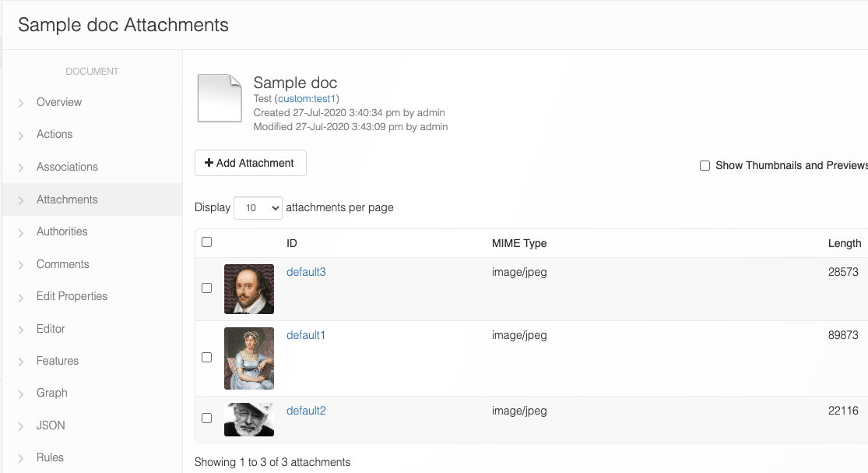Viewport: 868px width, 473px height.
Task: Check the box for default3 attachment row
Action: coord(207,288)
